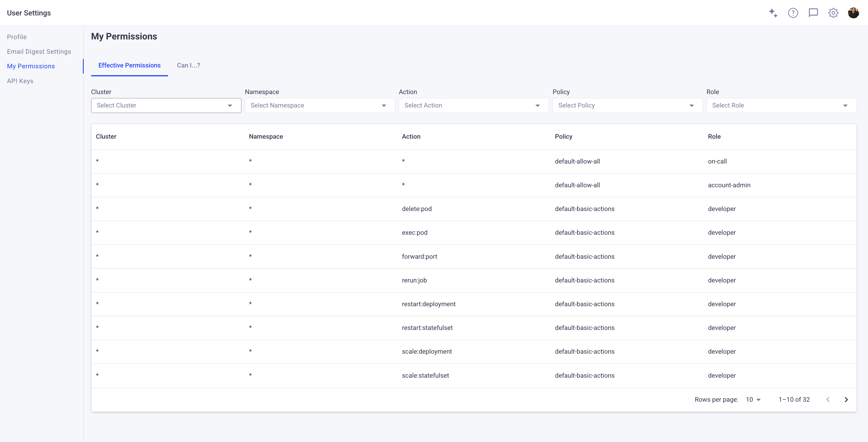Screen dimensions: 868x442
Task: Switch to Effective Permissions tab
Action: pos(129,65)
